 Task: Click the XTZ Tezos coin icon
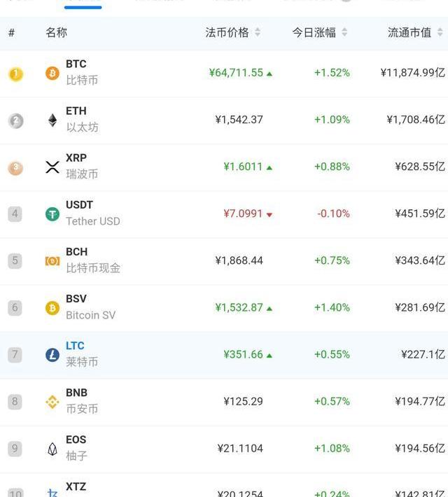tap(52, 493)
